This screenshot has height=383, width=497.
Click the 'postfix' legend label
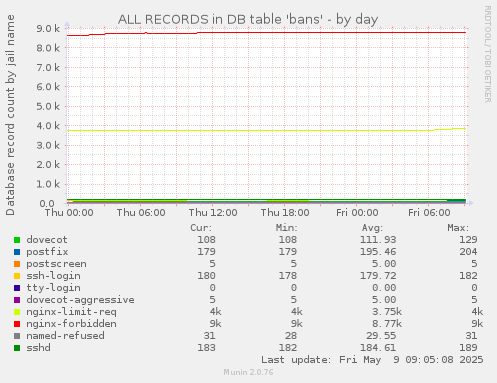[x=47, y=252]
